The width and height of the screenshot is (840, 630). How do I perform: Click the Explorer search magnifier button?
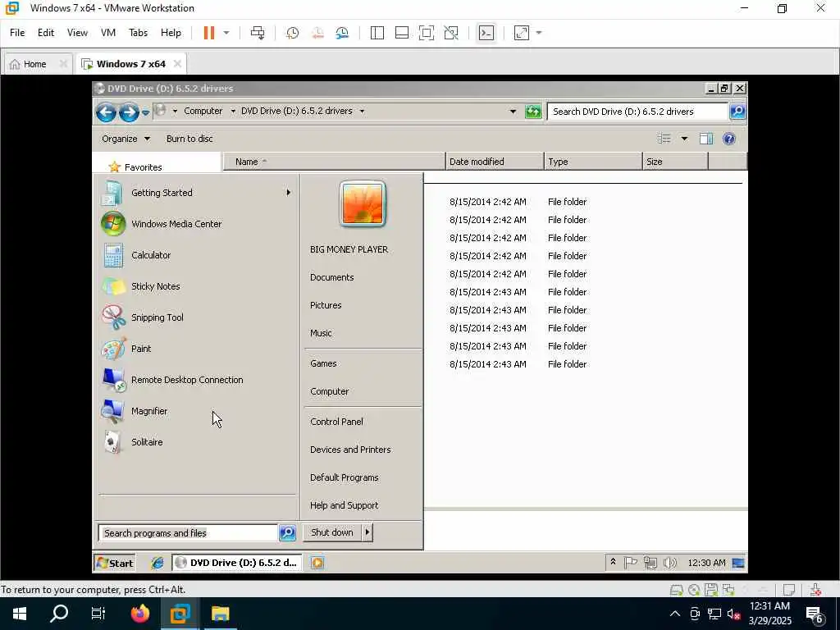point(737,112)
